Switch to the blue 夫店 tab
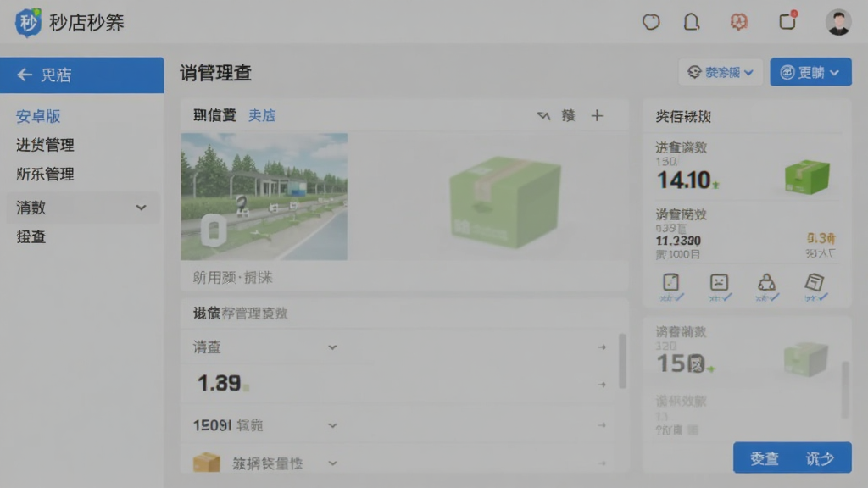Screen dimensions: 868x488 [262, 115]
